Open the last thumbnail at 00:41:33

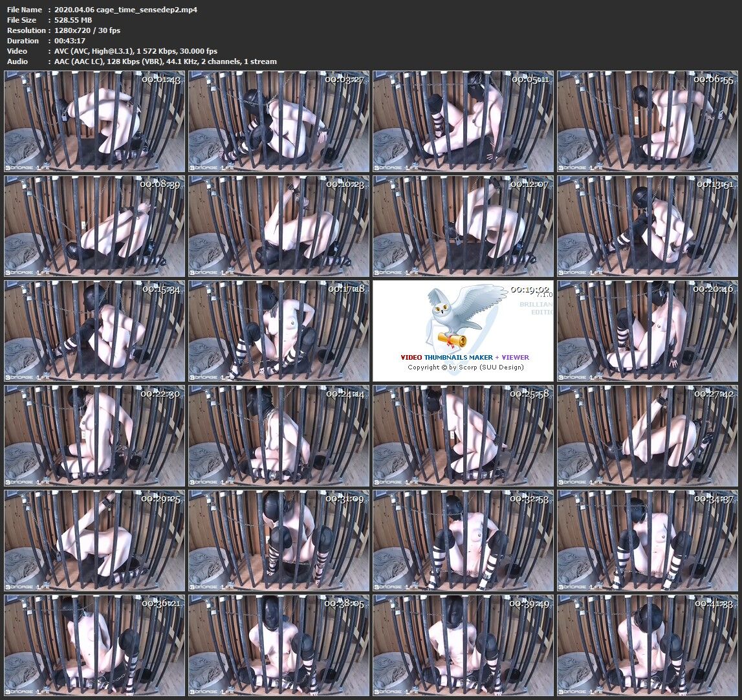tap(647, 645)
